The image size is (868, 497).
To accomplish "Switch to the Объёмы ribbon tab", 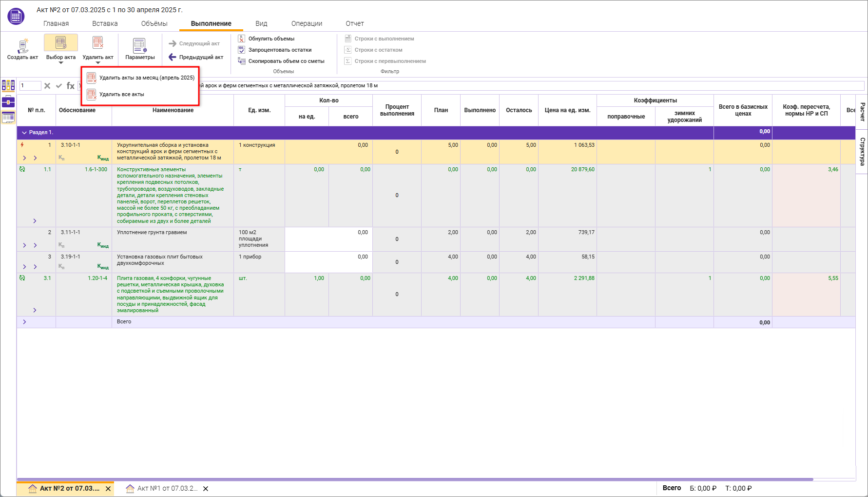I will pyautogui.click(x=154, y=23).
